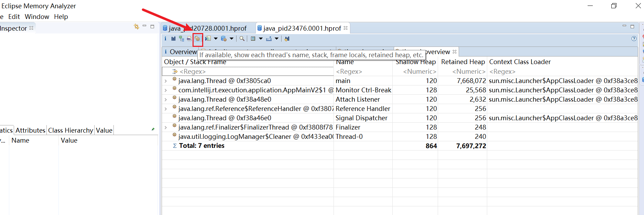Sort by the Retained Heap column header
644x215 pixels.
462,62
